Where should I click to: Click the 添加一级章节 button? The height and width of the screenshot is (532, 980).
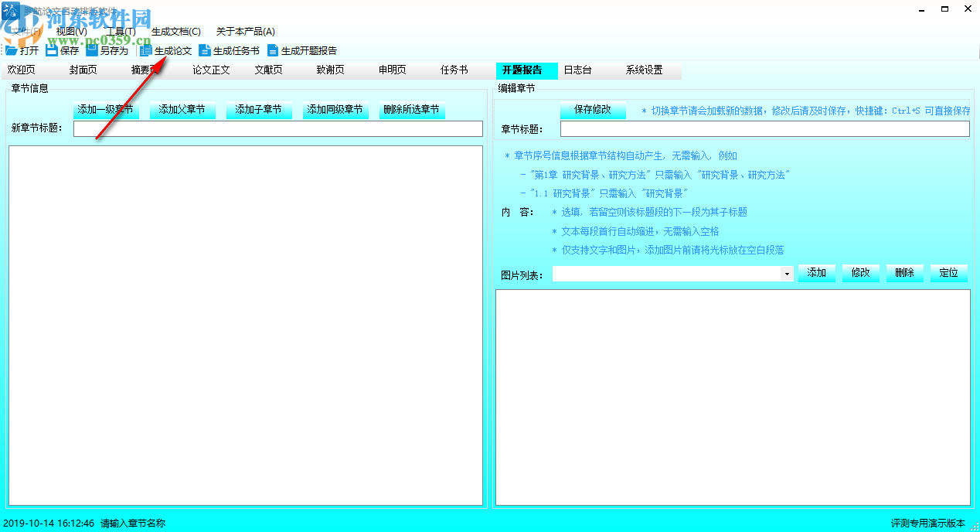click(106, 109)
